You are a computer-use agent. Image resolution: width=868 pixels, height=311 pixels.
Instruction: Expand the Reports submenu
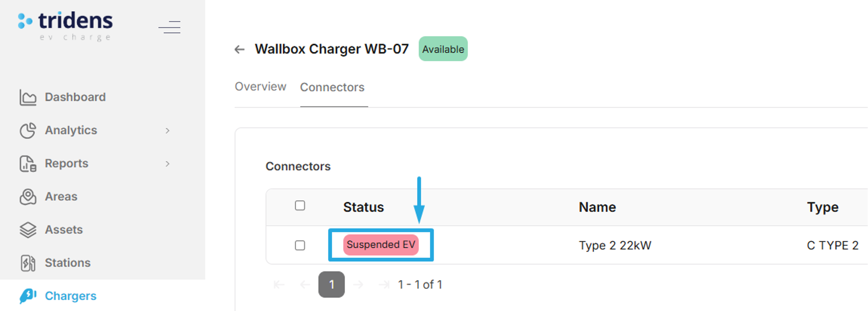point(168,164)
